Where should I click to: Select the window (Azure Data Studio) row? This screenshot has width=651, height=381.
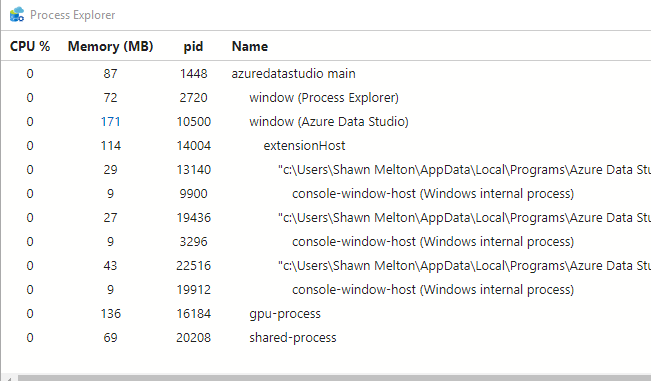326,122
